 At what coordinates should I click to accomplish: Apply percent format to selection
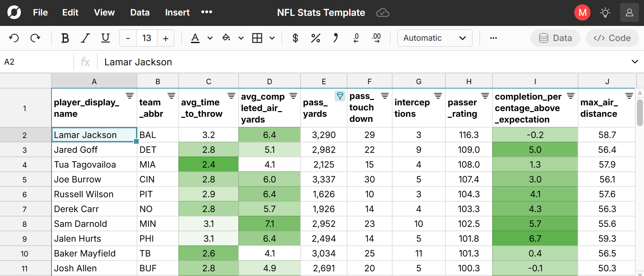315,38
